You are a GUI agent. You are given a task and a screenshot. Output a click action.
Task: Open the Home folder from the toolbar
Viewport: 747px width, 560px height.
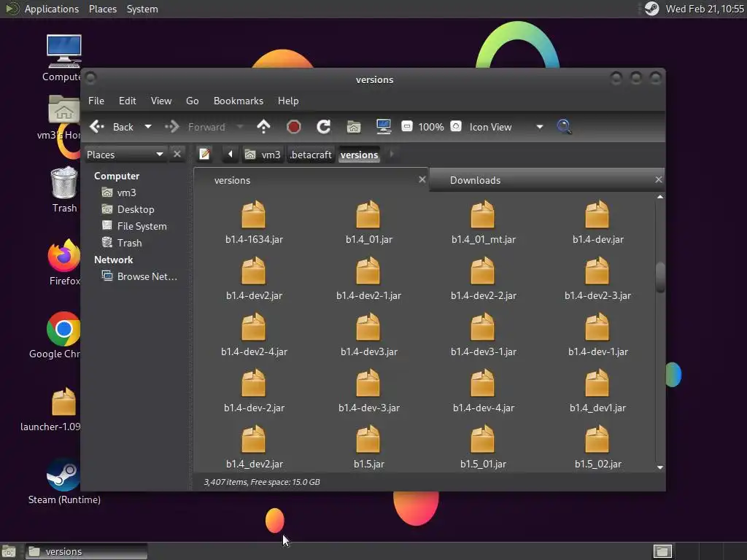[354, 127]
